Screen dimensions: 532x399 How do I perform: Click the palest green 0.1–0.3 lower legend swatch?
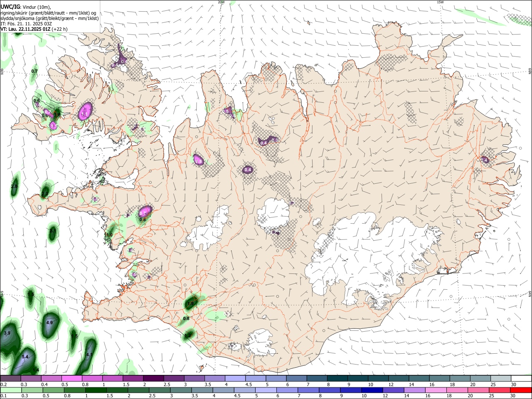[11, 390]
